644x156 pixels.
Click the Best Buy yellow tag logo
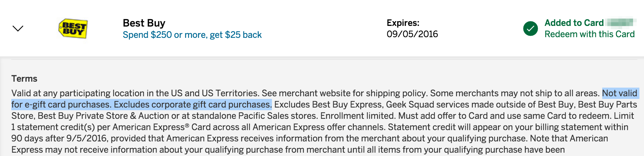[x=73, y=29]
